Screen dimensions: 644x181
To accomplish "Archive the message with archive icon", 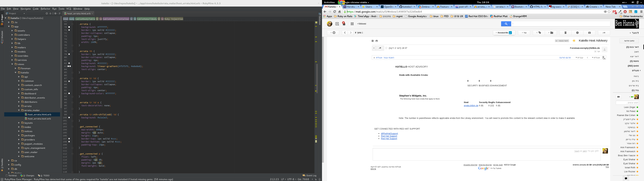I will pos(589,33).
